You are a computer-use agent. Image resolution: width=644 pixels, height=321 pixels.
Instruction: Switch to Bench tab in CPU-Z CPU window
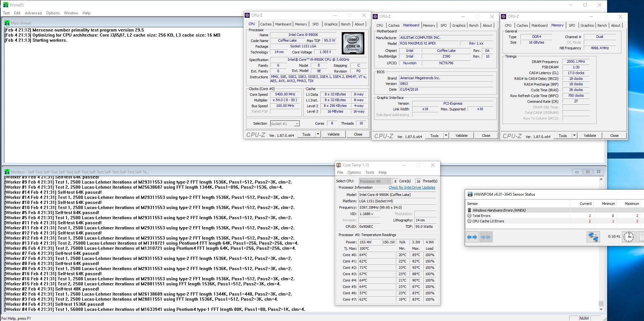[x=346, y=24]
